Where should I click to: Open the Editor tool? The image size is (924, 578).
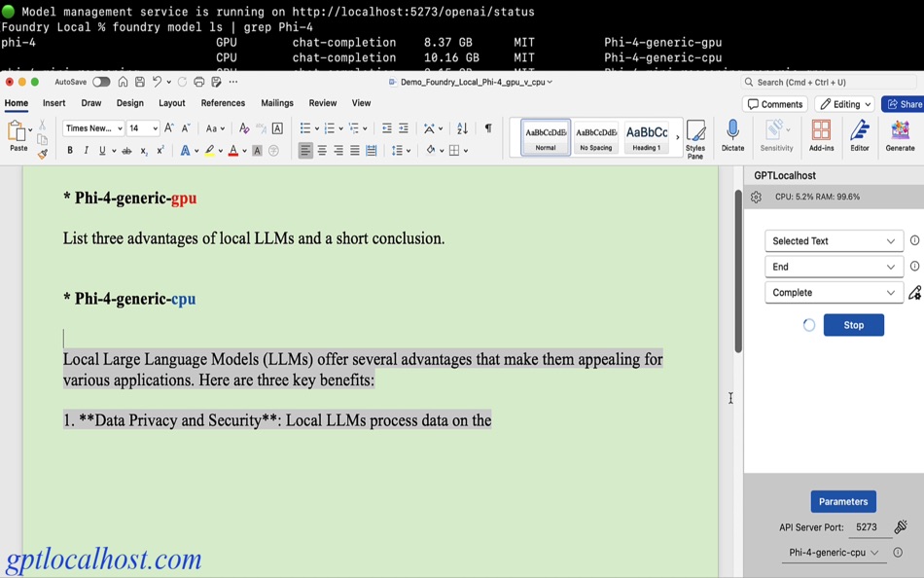(860, 135)
